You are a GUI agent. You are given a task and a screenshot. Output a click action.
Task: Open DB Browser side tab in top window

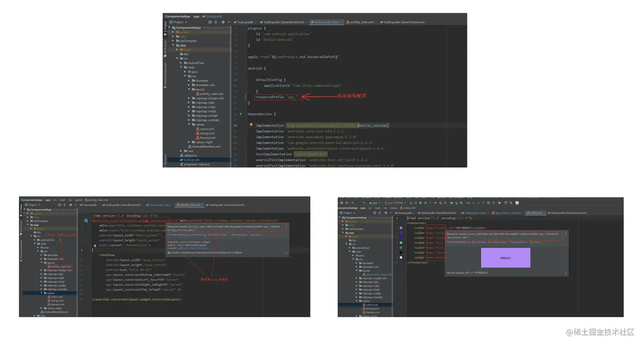tap(165, 48)
